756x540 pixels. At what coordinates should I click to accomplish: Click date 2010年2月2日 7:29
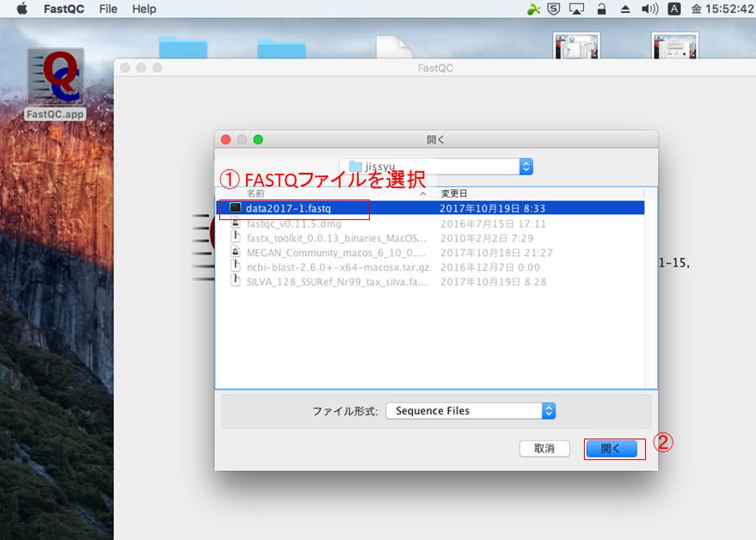point(487,238)
